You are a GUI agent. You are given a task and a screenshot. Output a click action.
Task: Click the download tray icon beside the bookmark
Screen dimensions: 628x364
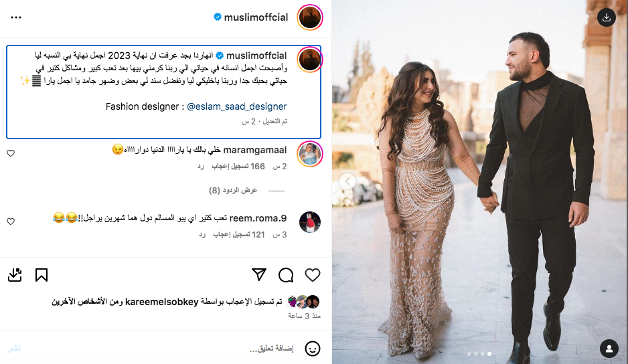(x=15, y=275)
